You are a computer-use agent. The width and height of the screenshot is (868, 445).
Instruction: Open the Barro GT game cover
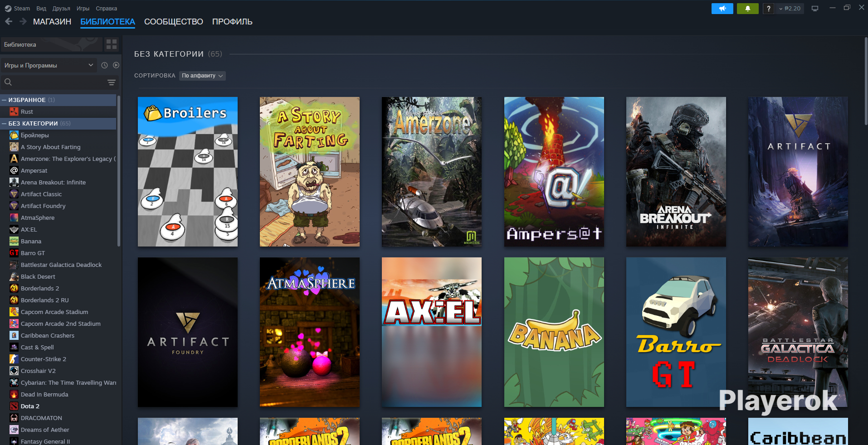click(676, 332)
